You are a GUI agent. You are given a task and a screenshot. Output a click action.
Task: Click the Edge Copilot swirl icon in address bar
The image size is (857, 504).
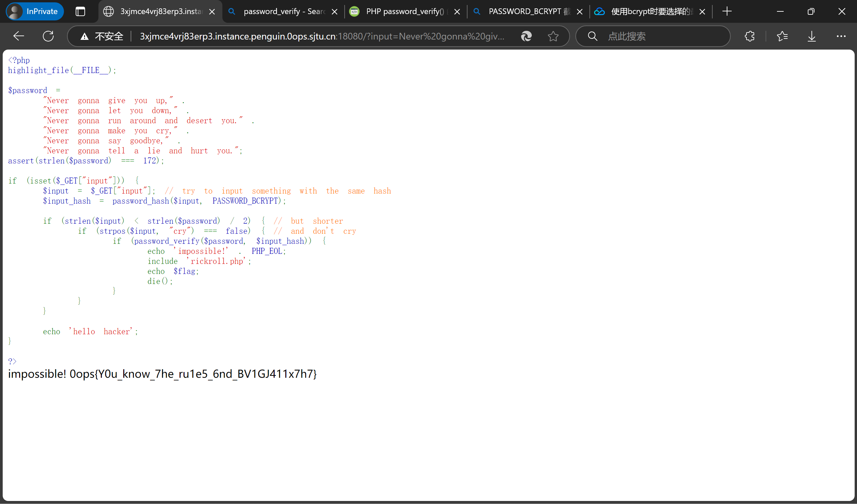click(526, 36)
